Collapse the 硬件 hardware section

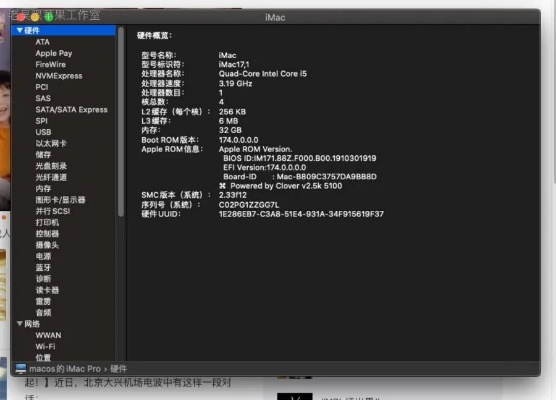(20, 30)
